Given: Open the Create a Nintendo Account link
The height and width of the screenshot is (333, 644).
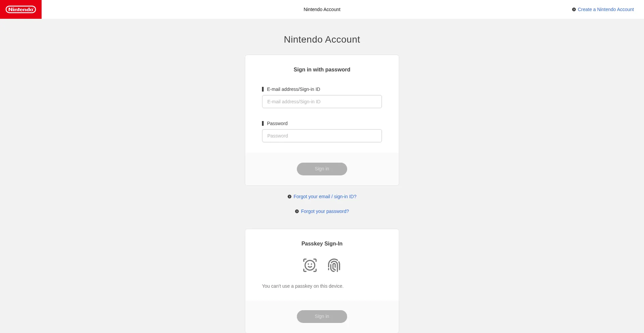Looking at the screenshot, I should click(605, 9).
